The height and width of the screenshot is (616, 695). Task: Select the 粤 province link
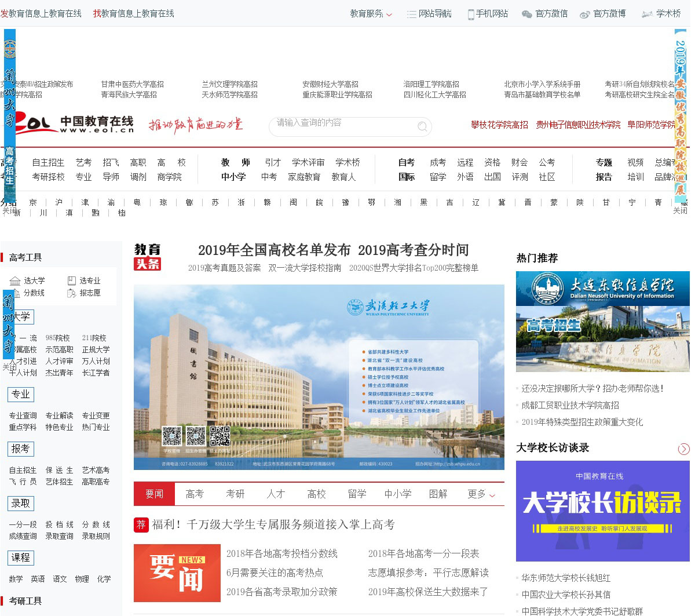pos(137,203)
